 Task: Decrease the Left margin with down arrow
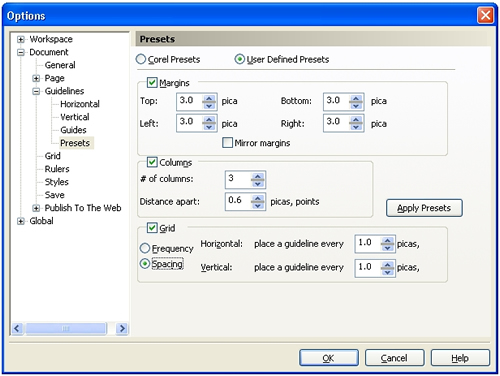pyautogui.click(x=209, y=127)
